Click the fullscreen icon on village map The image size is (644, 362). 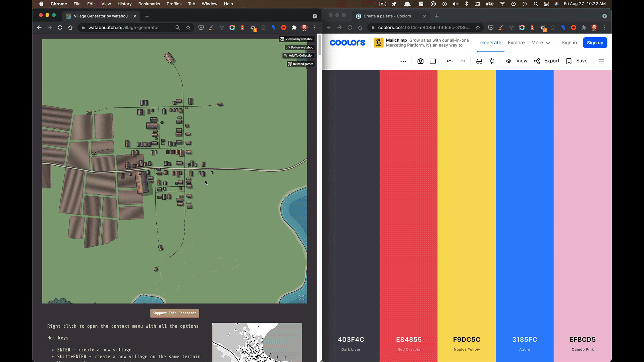301,298
